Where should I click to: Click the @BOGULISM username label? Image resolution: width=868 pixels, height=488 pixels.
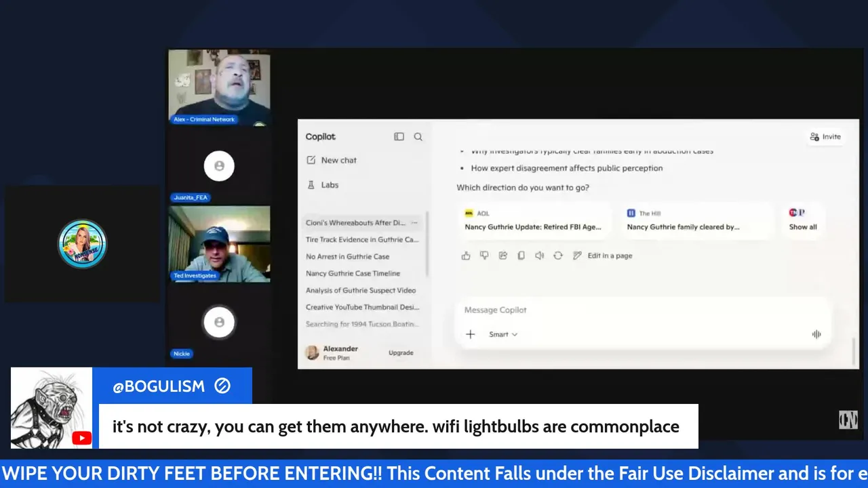click(x=159, y=386)
